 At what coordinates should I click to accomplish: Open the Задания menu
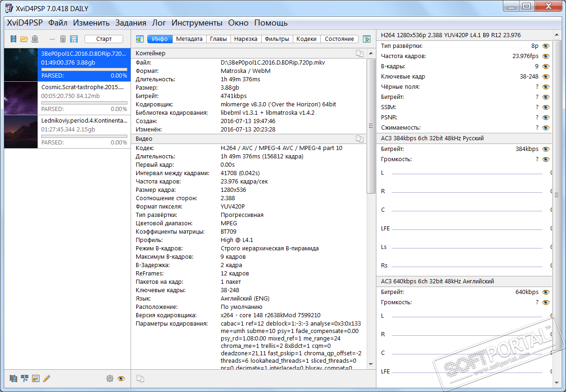point(131,23)
